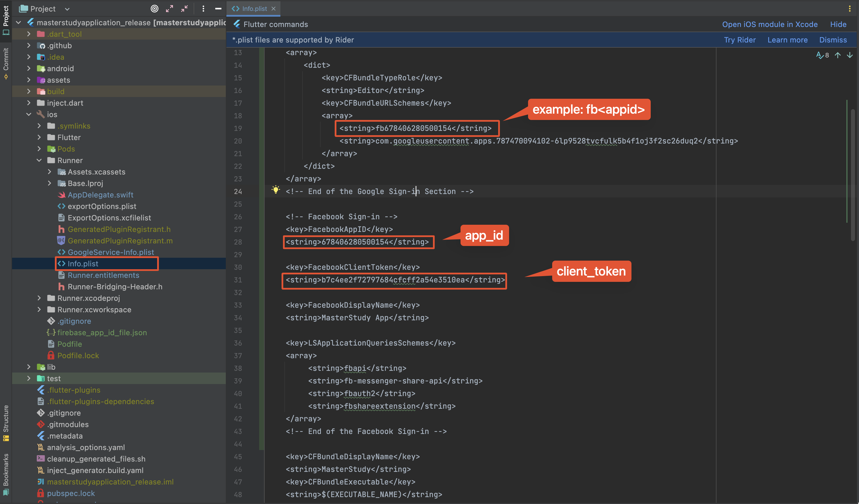Dismiss the Rider plist notification
The image size is (859, 504).
pos(832,40)
